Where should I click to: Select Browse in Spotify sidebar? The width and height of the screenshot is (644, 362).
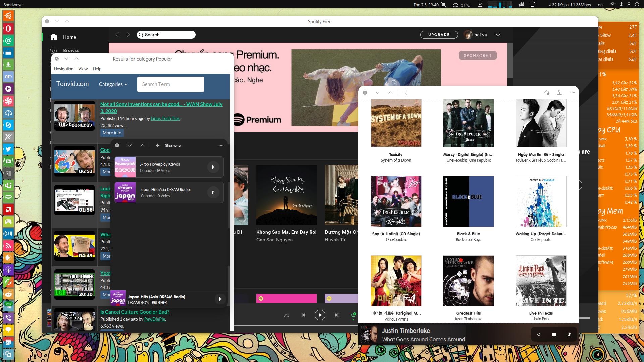(x=71, y=50)
